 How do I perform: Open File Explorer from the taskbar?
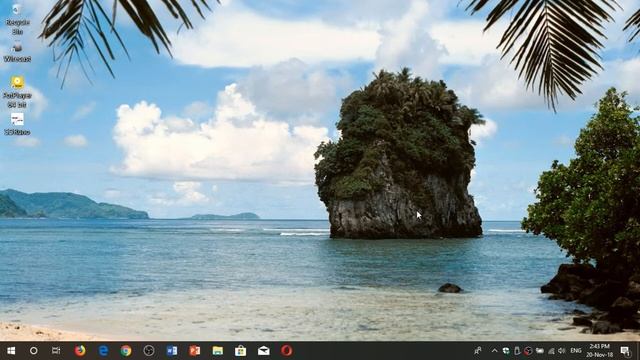click(218, 351)
